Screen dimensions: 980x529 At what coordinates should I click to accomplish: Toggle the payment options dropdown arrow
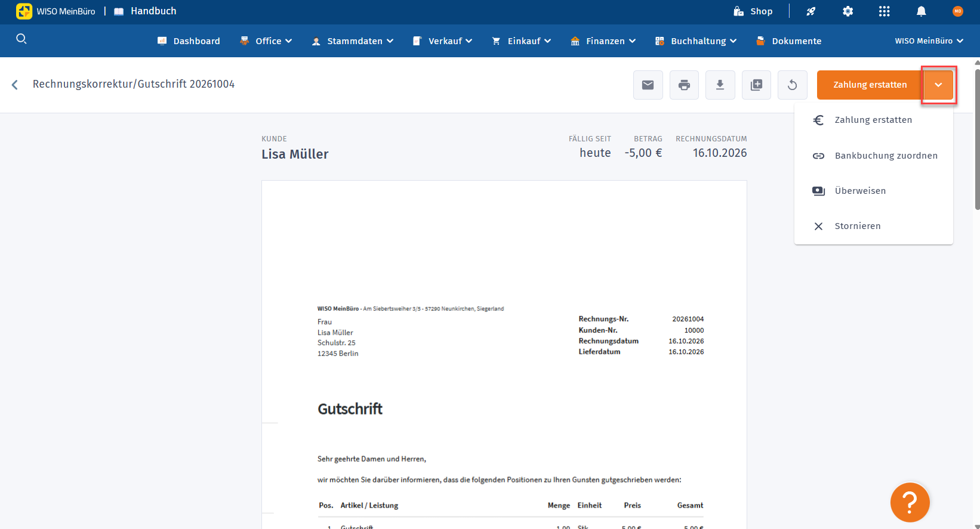click(939, 85)
